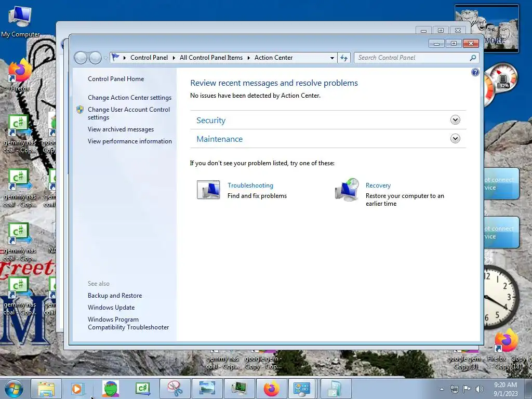532x399 pixels.
Task: Open Change User Account Control settings
Action: click(129, 113)
